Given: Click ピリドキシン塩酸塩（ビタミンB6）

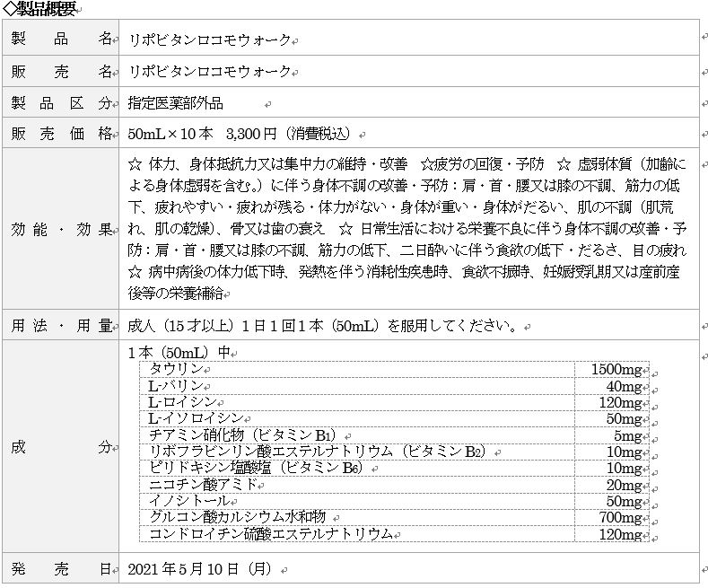Looking at the screenshot, I should tap(256, 468).
